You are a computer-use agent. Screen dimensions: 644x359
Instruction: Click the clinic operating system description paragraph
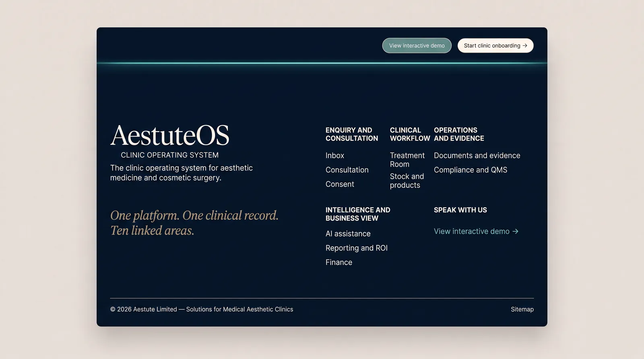(182, 173)
